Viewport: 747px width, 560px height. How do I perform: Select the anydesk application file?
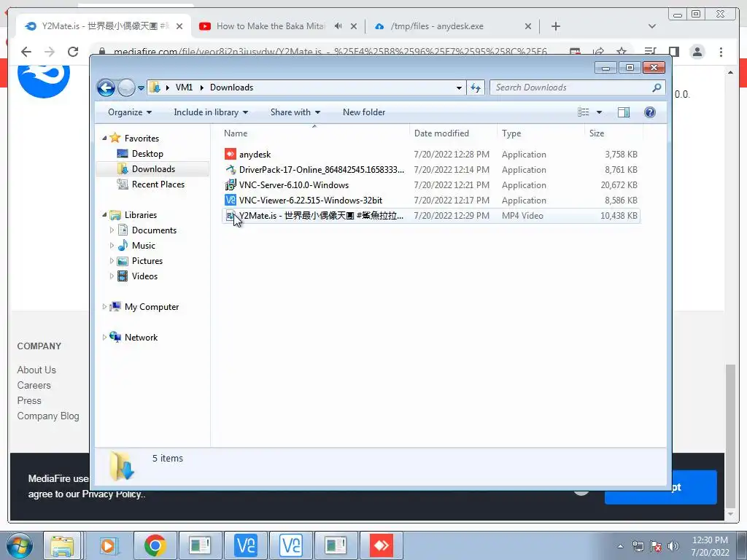click(x=430, y=155)
